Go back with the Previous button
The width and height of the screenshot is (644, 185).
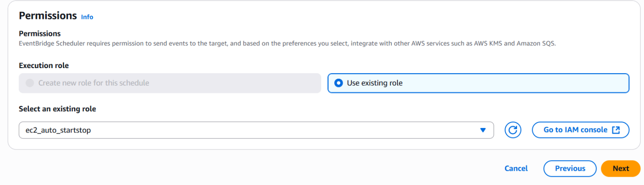[570, 168]
